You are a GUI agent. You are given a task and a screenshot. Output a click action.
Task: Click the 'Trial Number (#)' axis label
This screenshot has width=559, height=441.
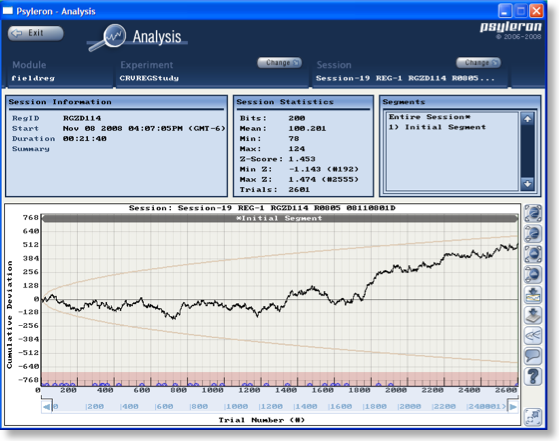pos(262,420)
